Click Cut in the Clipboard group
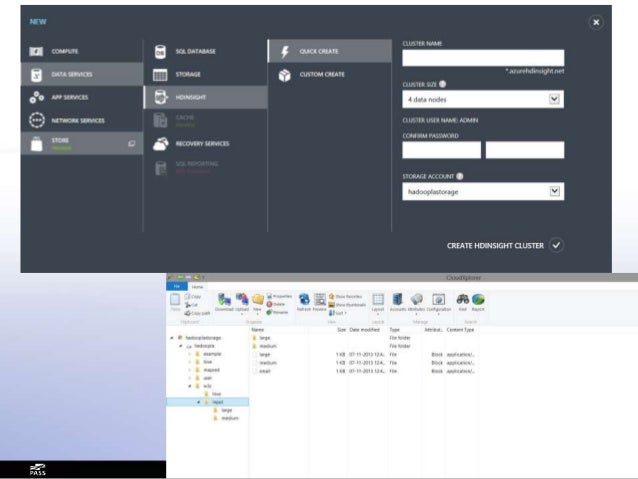This screenshot has width=638, height=479. click(x=191, y=304)
